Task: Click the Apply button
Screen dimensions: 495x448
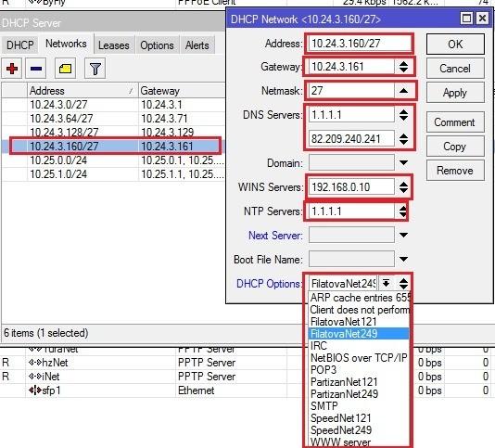Action: pyautogui.click(x=455, y=93)
